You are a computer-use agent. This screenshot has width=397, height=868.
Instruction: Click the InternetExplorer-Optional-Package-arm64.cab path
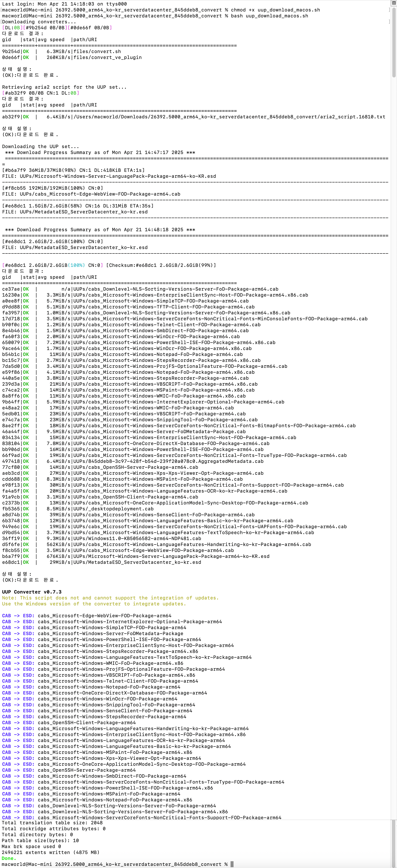(179, 402)
